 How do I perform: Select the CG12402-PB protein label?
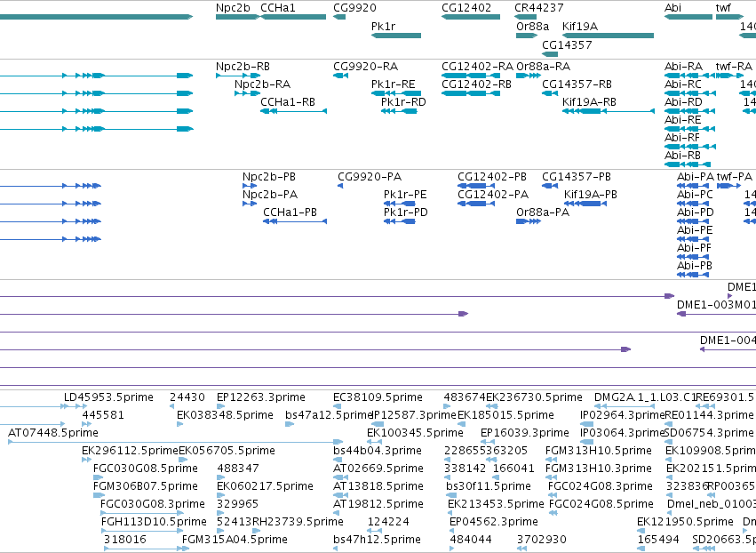tap(492, 177)
